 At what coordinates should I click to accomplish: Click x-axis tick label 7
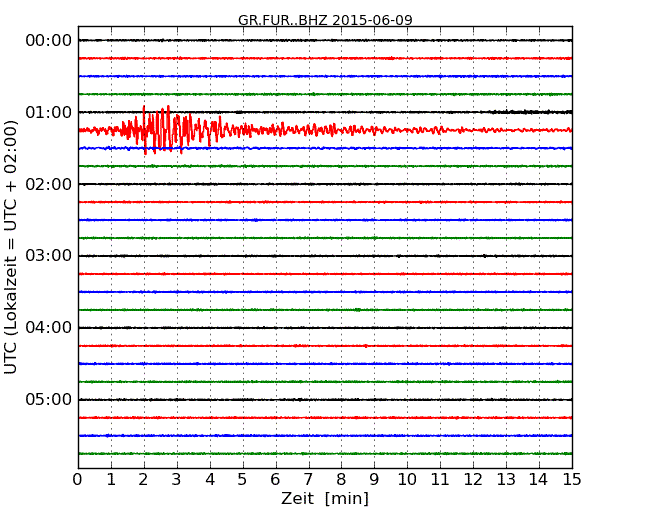(308, 480)
